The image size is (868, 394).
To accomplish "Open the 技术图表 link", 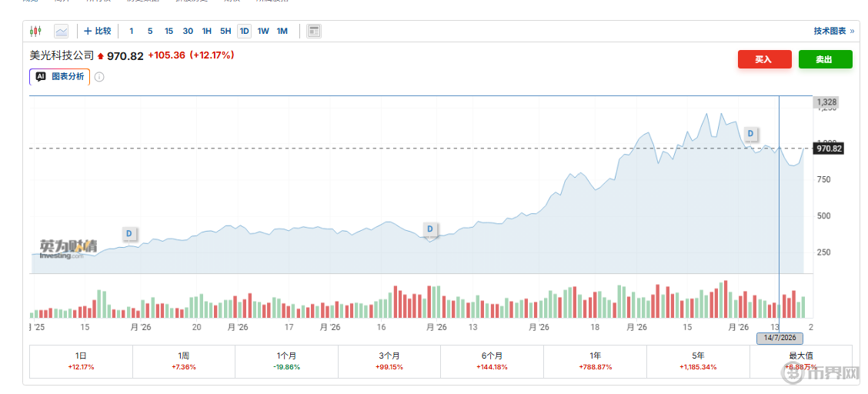I will [x=833, y=31].
